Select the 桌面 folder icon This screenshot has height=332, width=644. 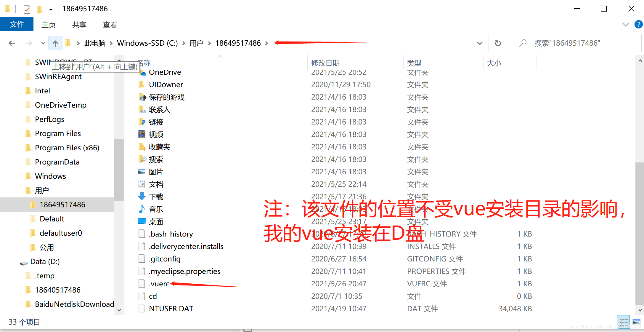point(142,222)
